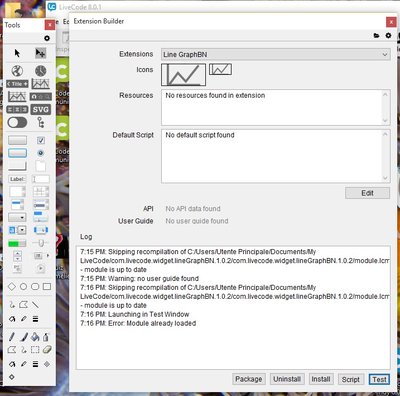
Task: Open the Extensions dropdown Line GraphBN
Action: point(276,54)
